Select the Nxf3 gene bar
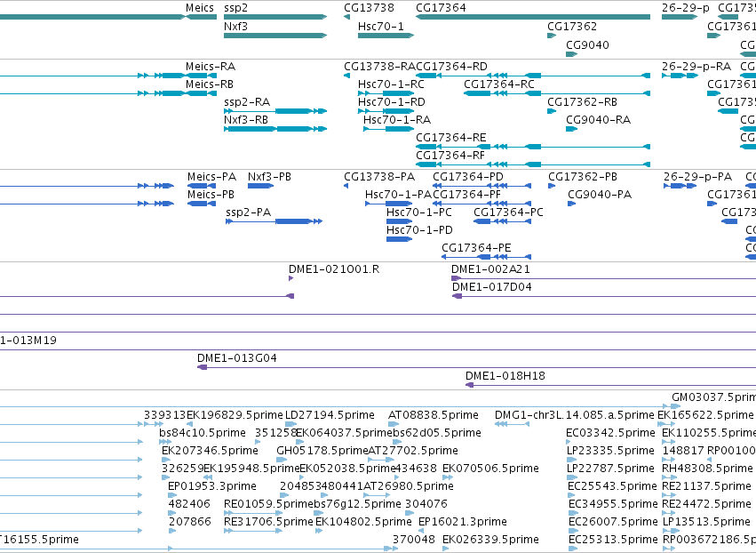Viewport: 756px width, 553px height. (x=275, y=36)
